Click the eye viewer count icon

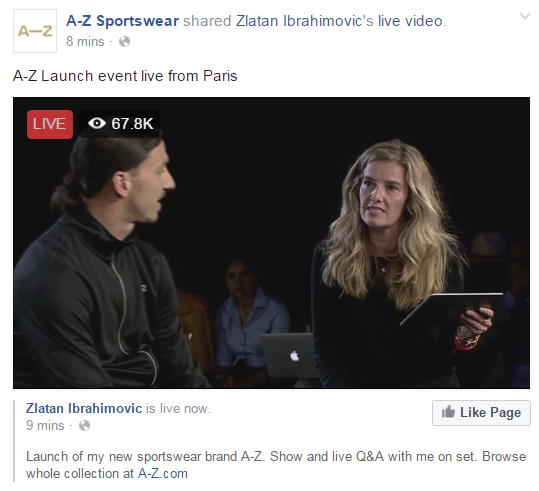pos(97,123)
